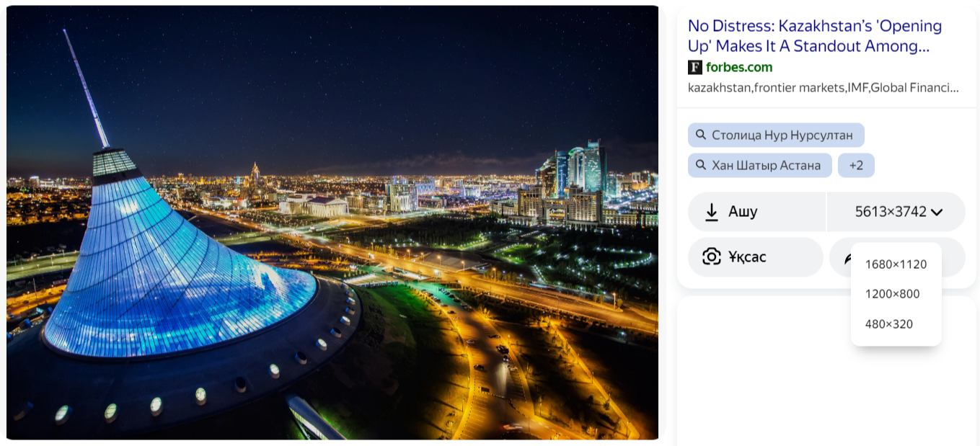Click the magnifier icon in the Столица Нур Нурсултан tag
Viewport: 980px width, 446px height.
click(701, 135)
